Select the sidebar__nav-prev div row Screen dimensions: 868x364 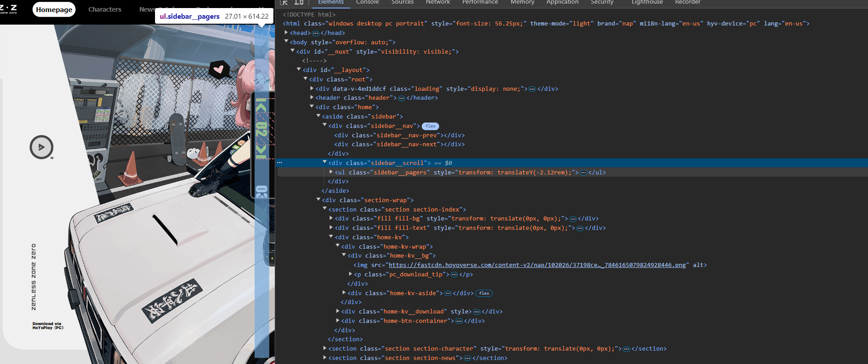click(x=400, y=135)
